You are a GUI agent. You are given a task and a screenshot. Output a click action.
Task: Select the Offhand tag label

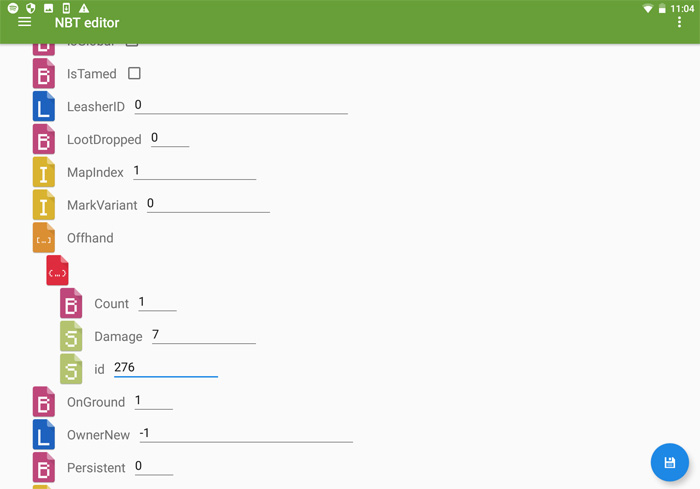(90, 238)
